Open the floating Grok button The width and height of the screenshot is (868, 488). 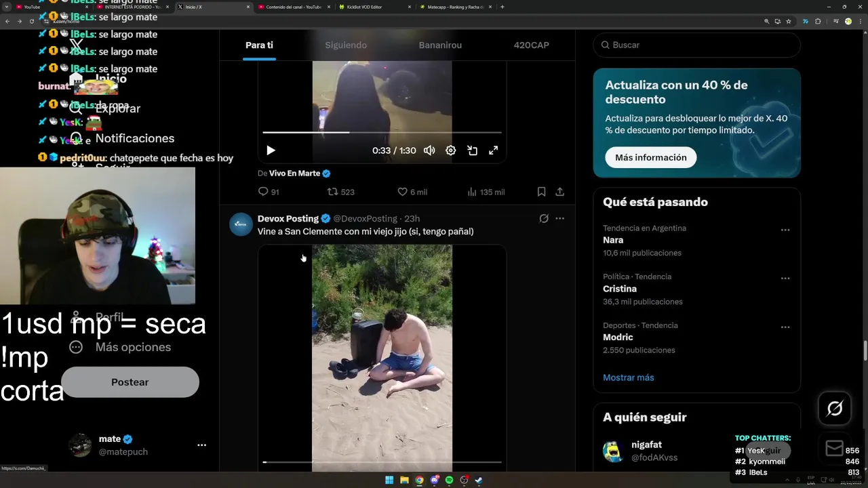coord(835,408)
